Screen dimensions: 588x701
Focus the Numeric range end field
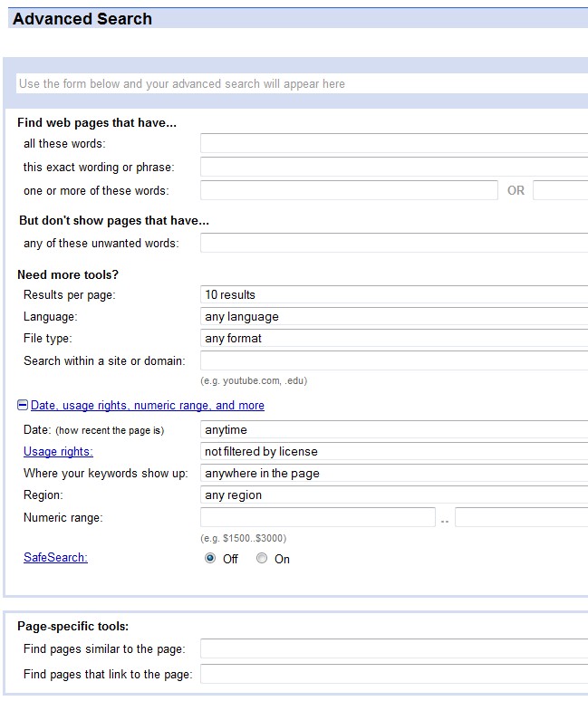click(x=521, y=517)
